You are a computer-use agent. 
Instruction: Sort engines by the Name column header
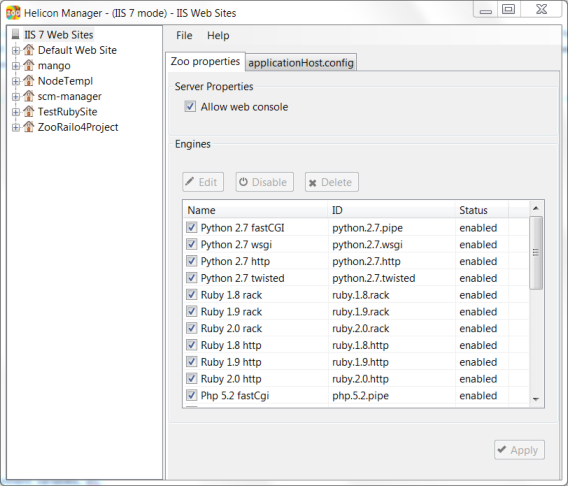[256, 210]
